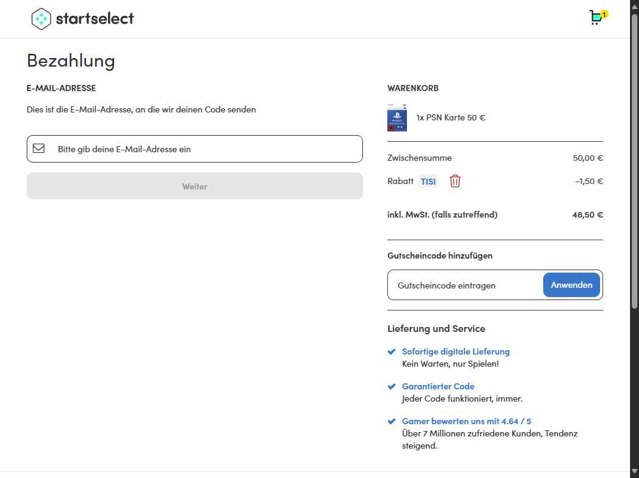The width and height of the screenshot is (639, 478).
Task: Click the 'Gutscheincode hinzufügen' heading
Action: [440, 256]
